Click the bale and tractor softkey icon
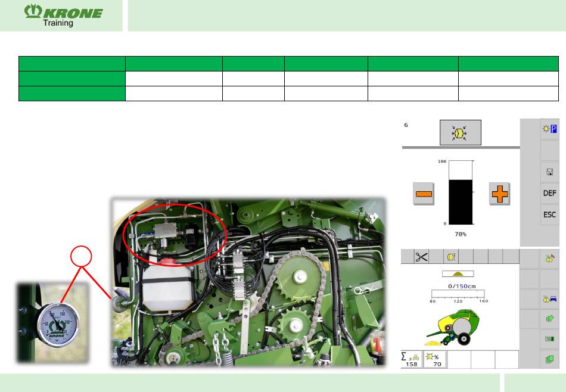This screenshot has width=566, height=392. (549, 299)
